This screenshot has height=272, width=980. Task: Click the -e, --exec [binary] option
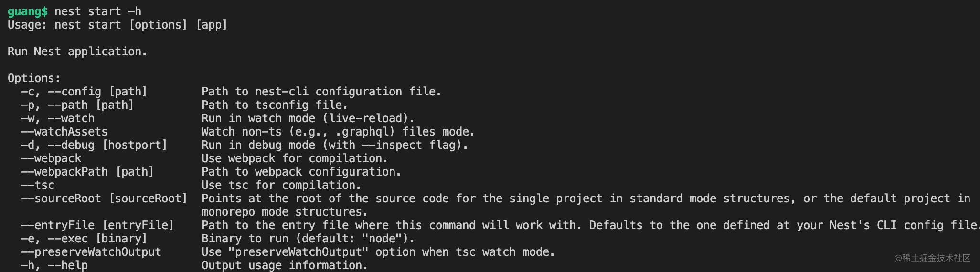(x=84, y=239)
